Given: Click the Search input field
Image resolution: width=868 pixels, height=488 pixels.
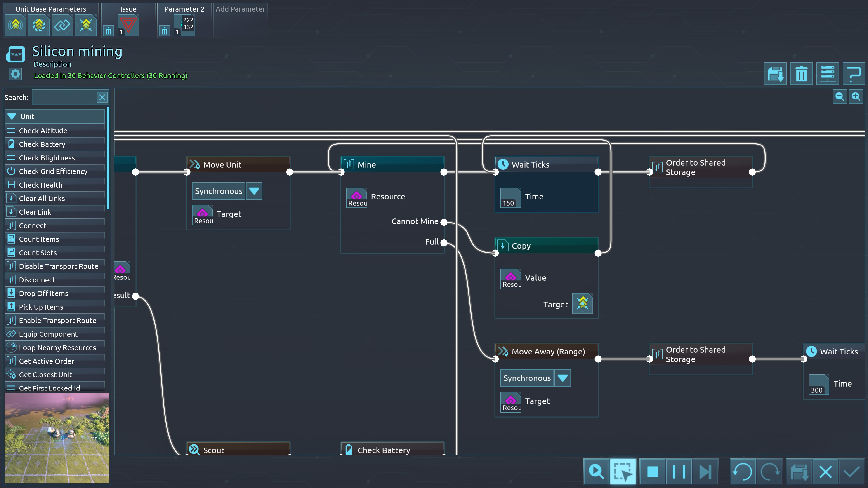Looking at the screenshot, I should point(64,98).
